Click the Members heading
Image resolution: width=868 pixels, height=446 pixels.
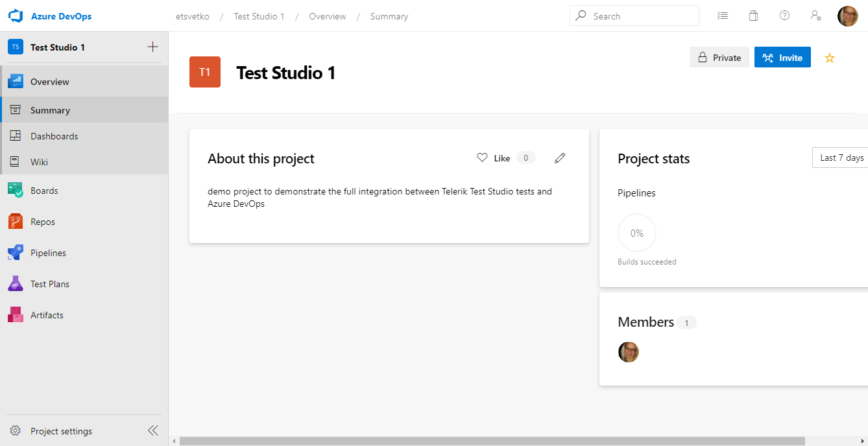coord(646,322)
